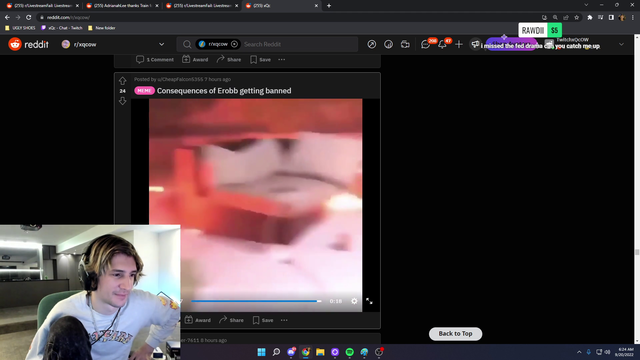Open Reddit chat messages icon
This screenshot has height=360, width=640.
(x=425, y=44)
